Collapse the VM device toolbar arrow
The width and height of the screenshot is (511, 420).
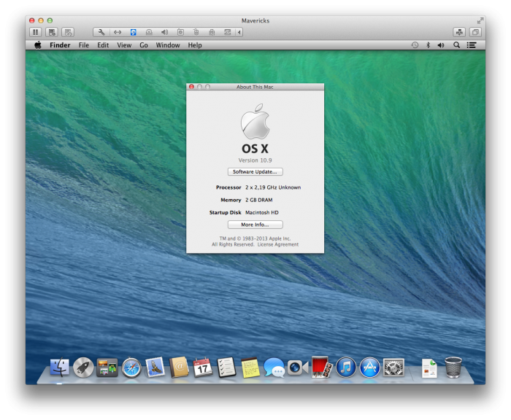[239, 32]
